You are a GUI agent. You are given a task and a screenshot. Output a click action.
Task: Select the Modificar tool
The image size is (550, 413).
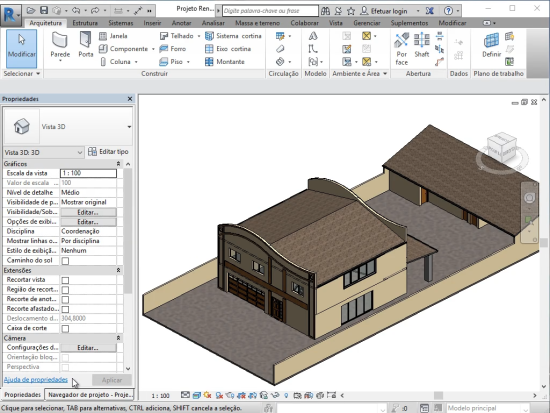21,48
